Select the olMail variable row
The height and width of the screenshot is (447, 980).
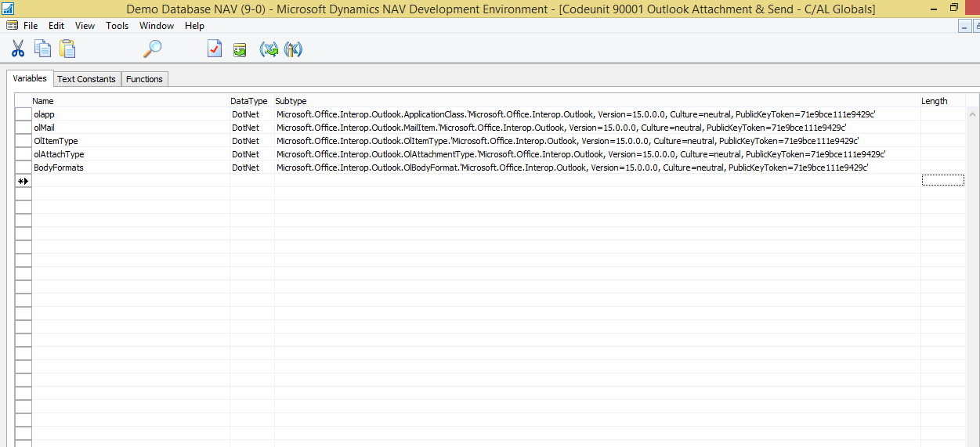pos(490,128)
